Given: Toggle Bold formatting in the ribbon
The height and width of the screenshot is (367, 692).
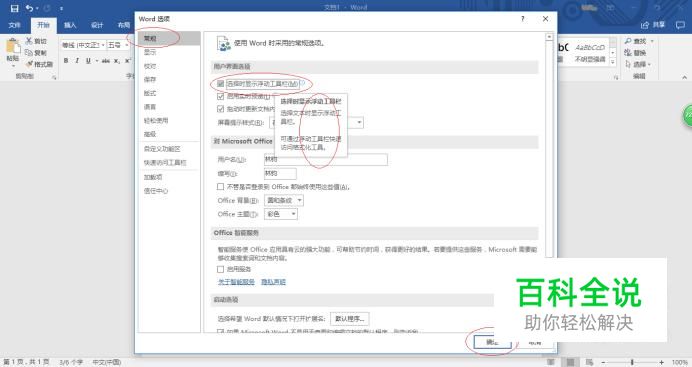Looking at the screenshot, I should [66, 60].
